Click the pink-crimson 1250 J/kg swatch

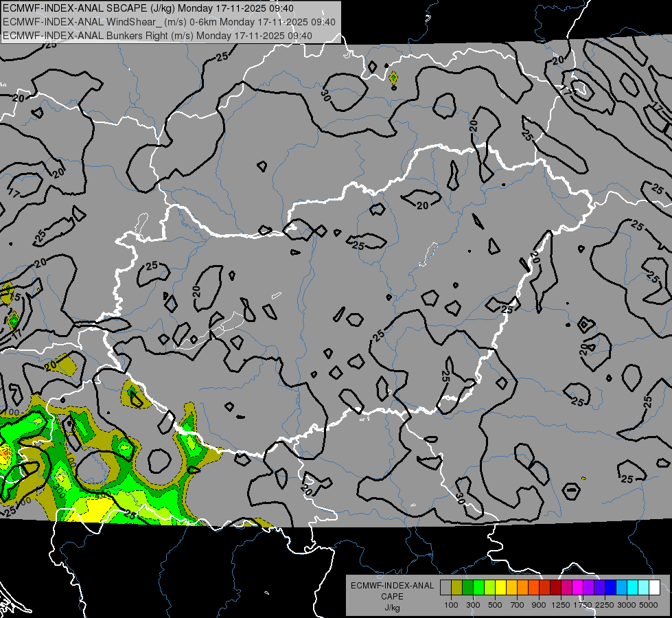(x=567, y=587)
